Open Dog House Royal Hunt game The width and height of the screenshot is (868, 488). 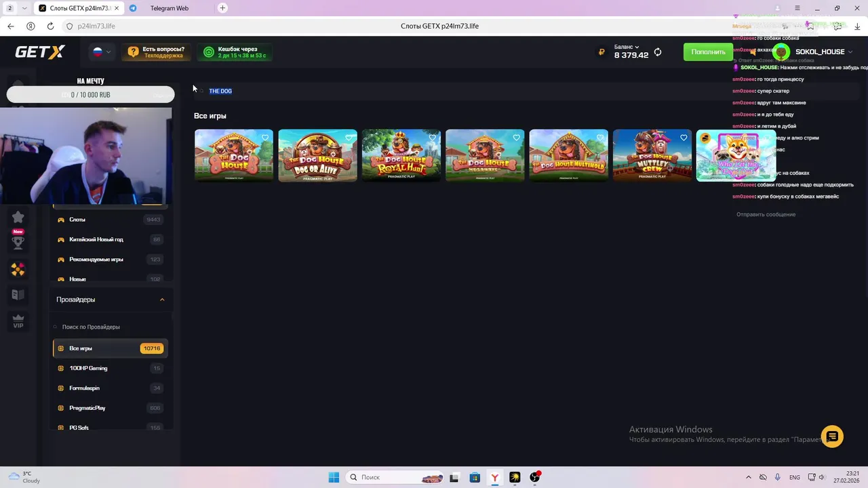pyautogui.click(x=401, y=155)
